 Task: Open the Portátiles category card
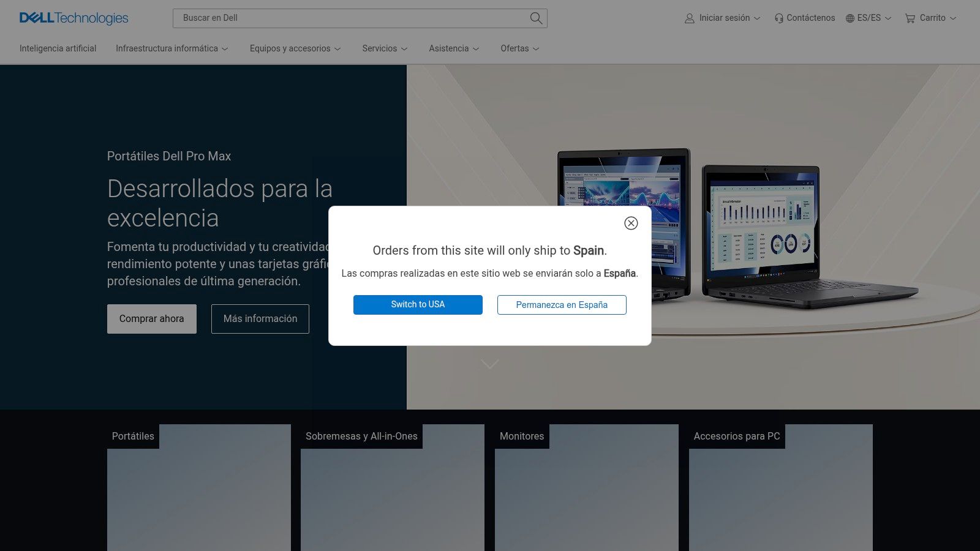199,487
